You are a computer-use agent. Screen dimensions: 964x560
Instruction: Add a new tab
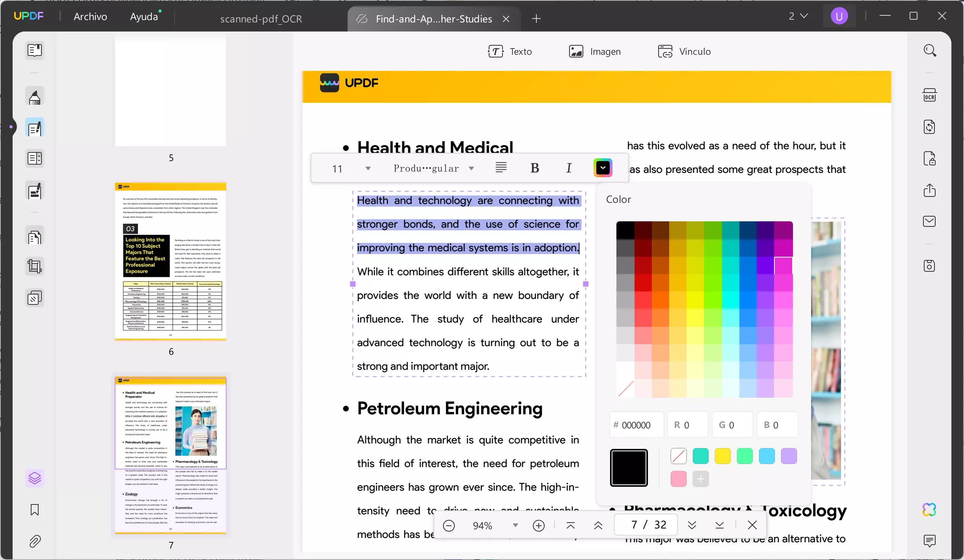pos(536,19)
